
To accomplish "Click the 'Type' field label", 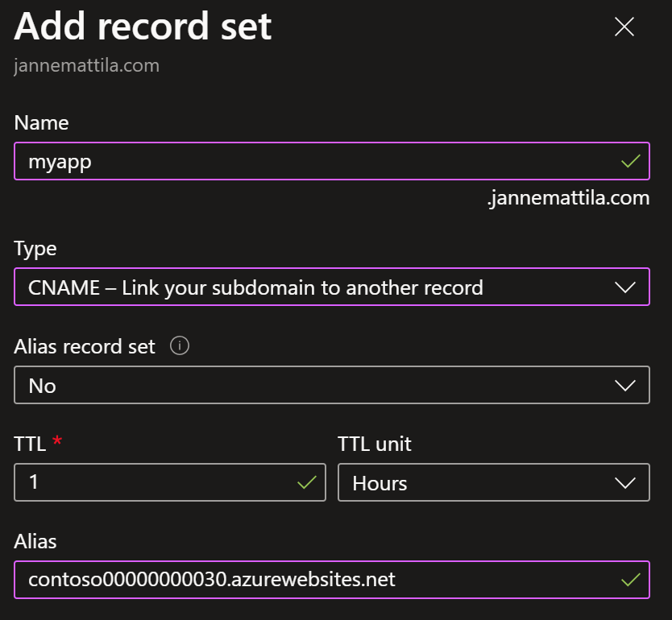I will tap(35, 249).
